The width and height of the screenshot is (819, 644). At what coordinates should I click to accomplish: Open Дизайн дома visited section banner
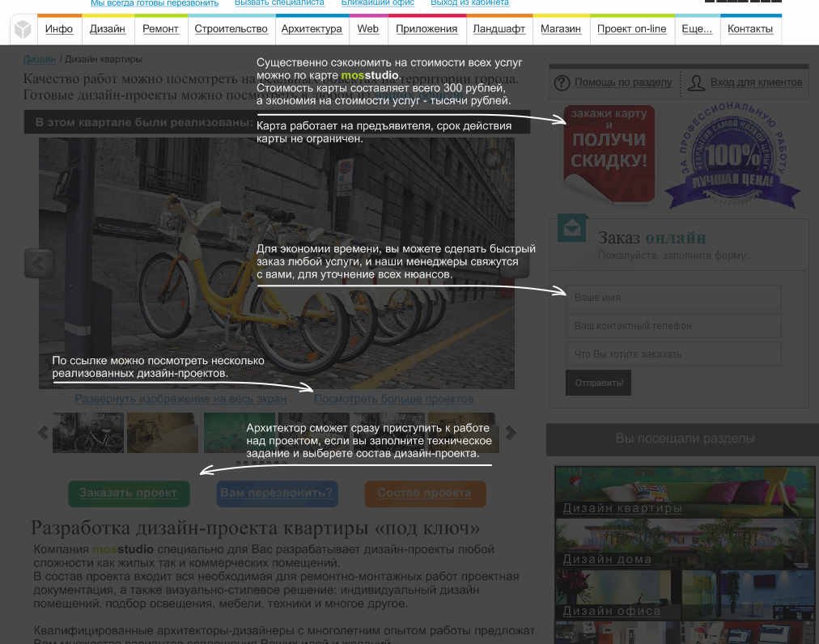[685, 544]
